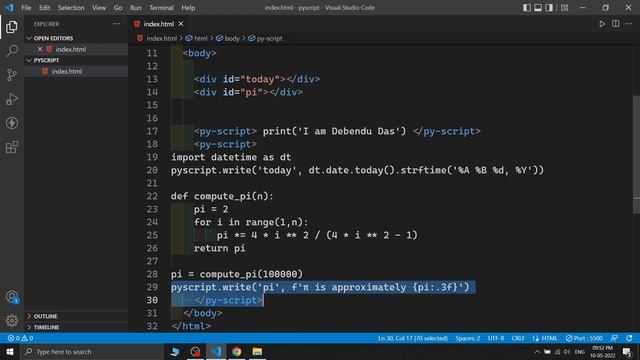
Task: Click the Port : 5500 Live Server status
Action: coord(584,338)
